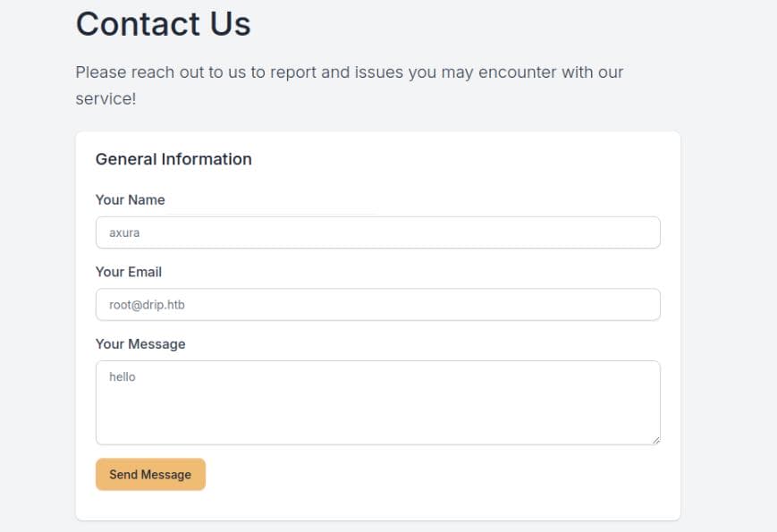Viewport: 777px width, 532px height.
Task: Click the word 'service!' in the description
Action: (x=106, y=99)
